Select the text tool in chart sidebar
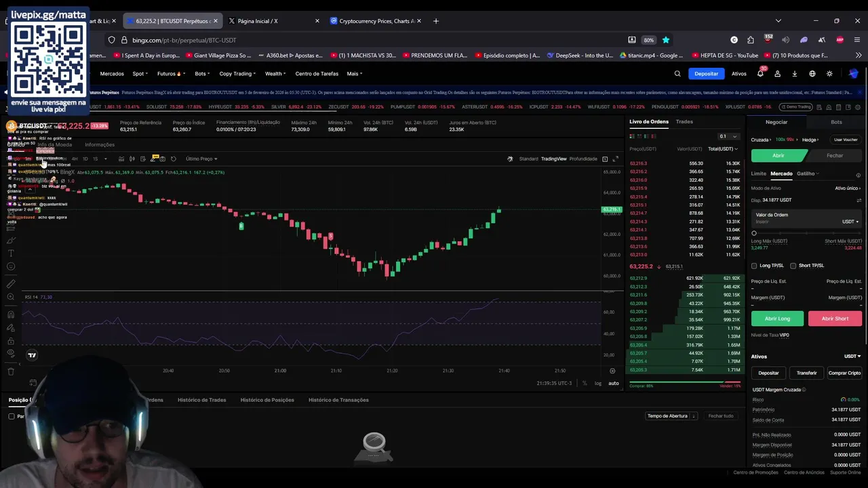The image size is (868, 488). [x=11, y=253]
